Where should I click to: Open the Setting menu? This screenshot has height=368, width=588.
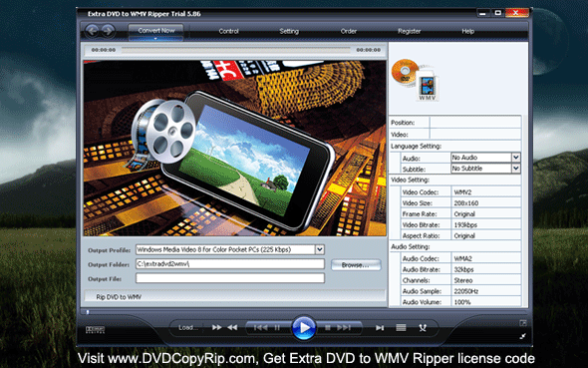point(289,31)
